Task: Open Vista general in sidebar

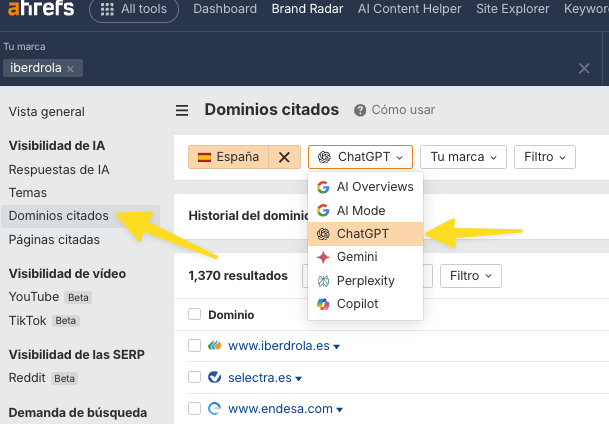Action: coord(47,112)
